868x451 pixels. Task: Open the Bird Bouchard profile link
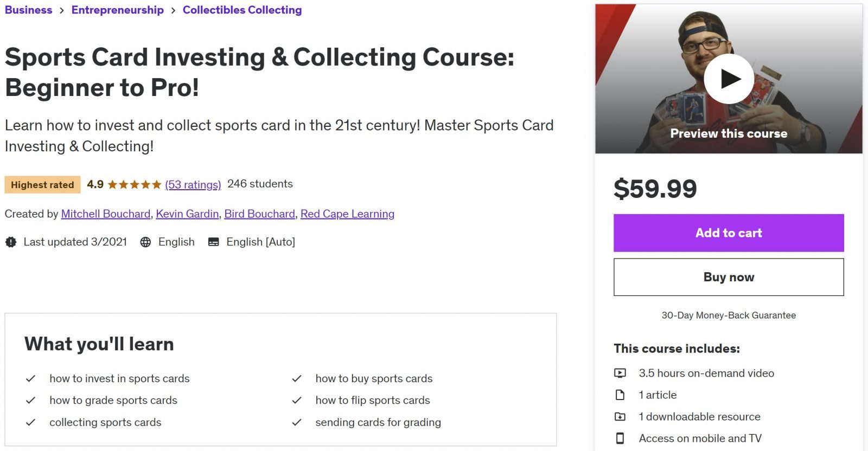[x=259, y=214]
